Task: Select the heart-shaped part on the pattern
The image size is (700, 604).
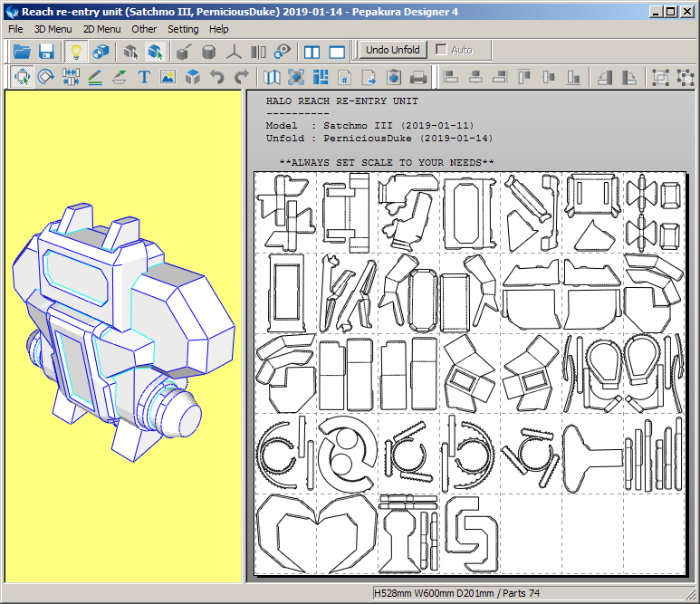Action: click(x=317, y=533)
